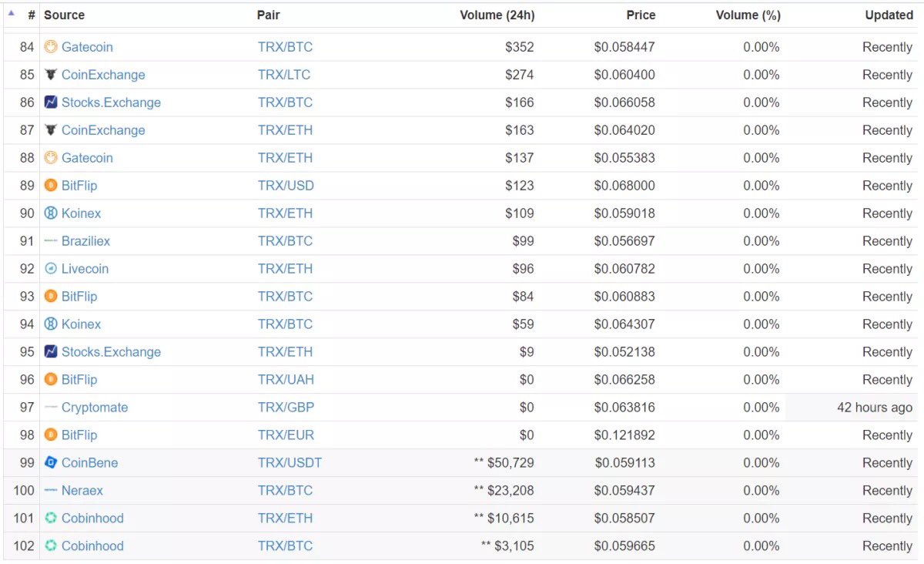This screenshot has height=564, width=924.
Task: Sort by rank using the # arrow
Action: pos(12,13)
